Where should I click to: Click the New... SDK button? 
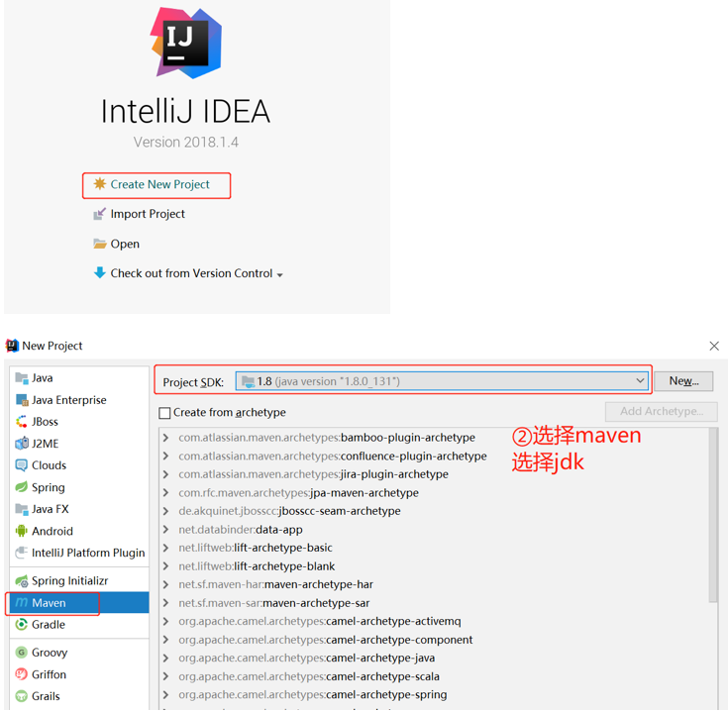tap(683, 381)
